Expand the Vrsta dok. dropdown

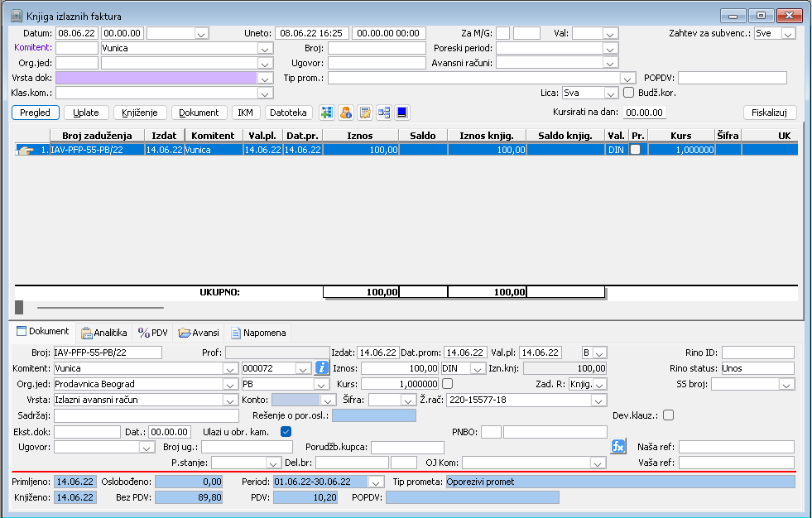pos(265,79)
